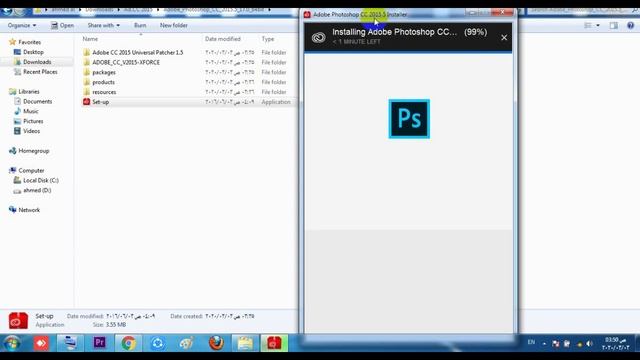Select Computer in navigation pane
Image resolution: width=640 pixels, height=360 pixels.
(x=31, y=170)
